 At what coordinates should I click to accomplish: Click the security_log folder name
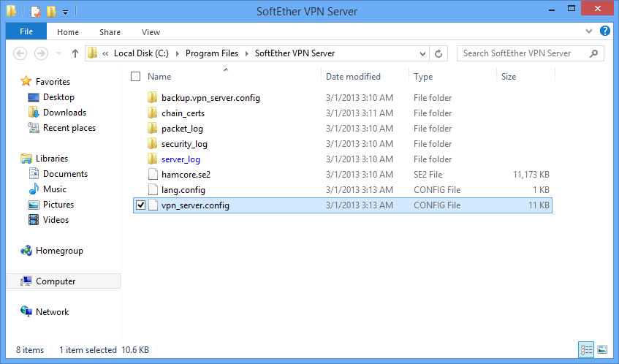point(184,144)
